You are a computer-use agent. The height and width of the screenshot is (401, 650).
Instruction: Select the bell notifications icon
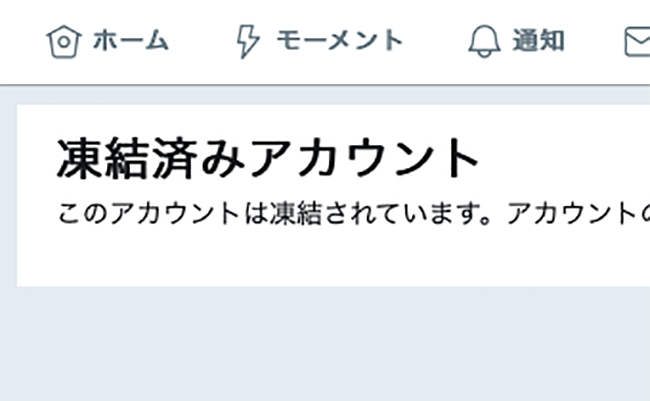[484, 41]
